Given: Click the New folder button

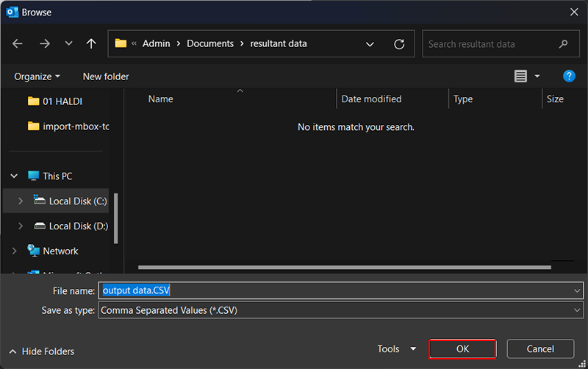Looking at the screenshot, I should [106, 76].
